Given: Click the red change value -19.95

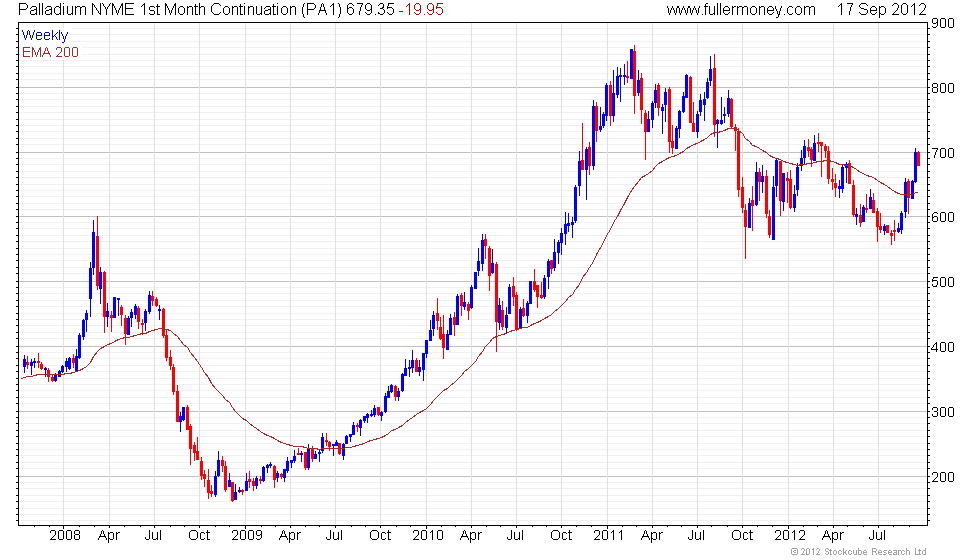Looking at the screenshot, I should coord(421,10).
